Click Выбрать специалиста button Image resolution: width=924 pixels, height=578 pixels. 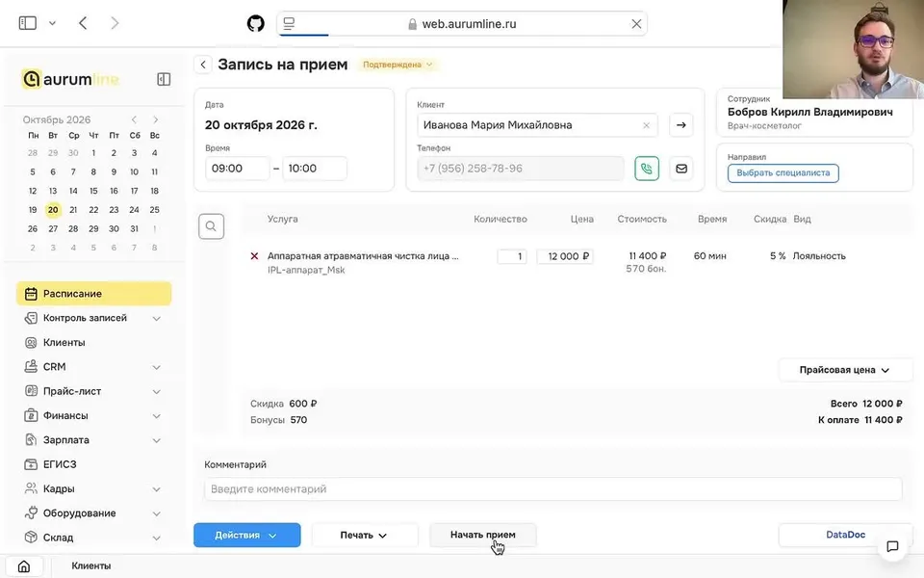(783, 172)
